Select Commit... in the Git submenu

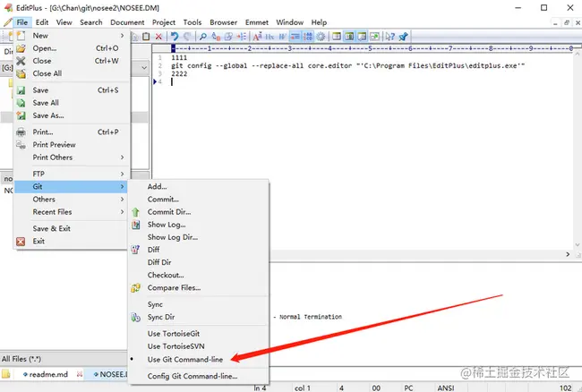click(199, 200)
